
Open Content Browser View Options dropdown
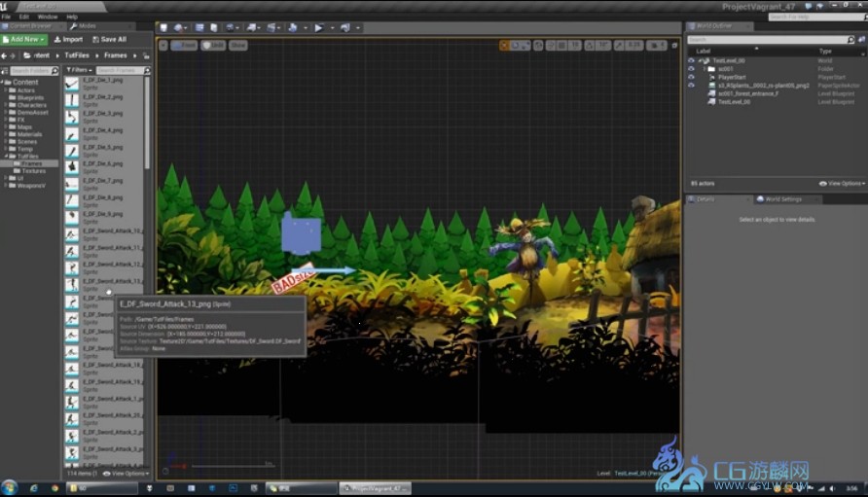coord(126,474)
